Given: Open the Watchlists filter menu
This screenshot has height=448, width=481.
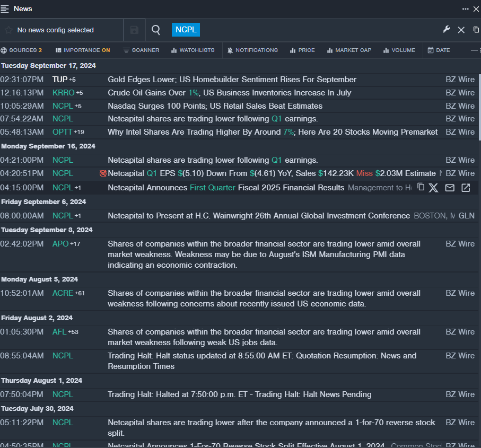Looking at the screenshot, I should (193, 50).
